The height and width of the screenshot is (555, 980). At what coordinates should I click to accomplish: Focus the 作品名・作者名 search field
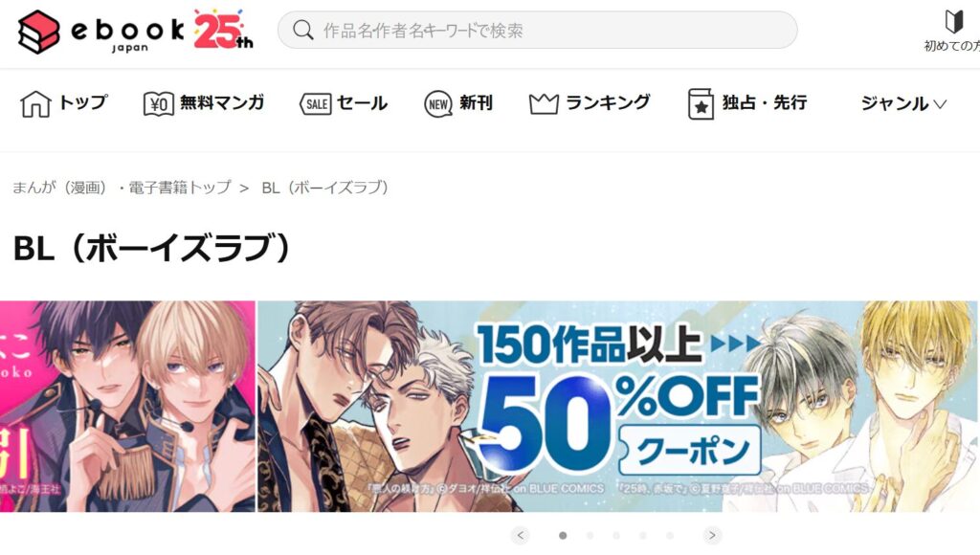pos(538,30)
